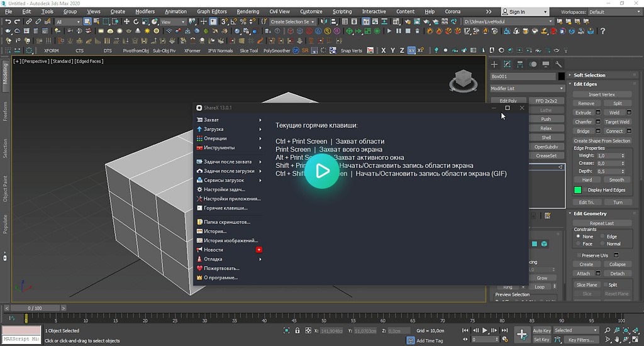Activate the Select and Move tool
Screen dimensions: 644x346
126,21
